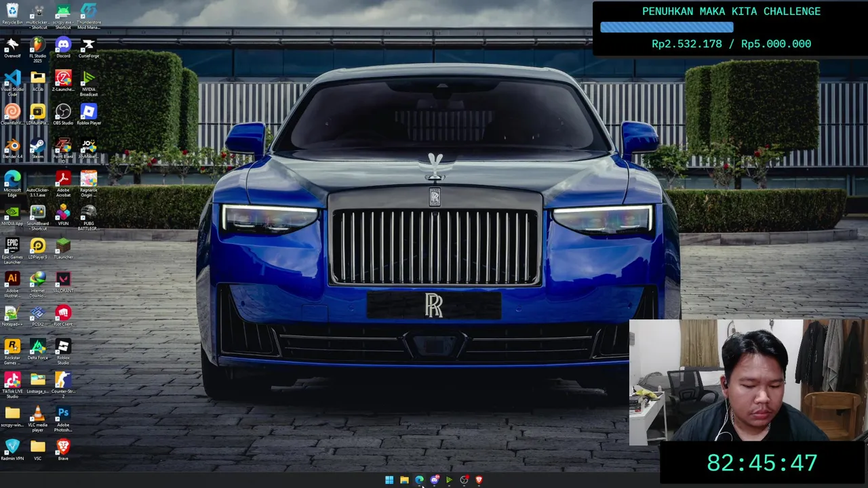This screenshot has width=868, height=488.
Task: Launch the Counter-Strike 2 shortcut
Action: click(x=63, y=385)
